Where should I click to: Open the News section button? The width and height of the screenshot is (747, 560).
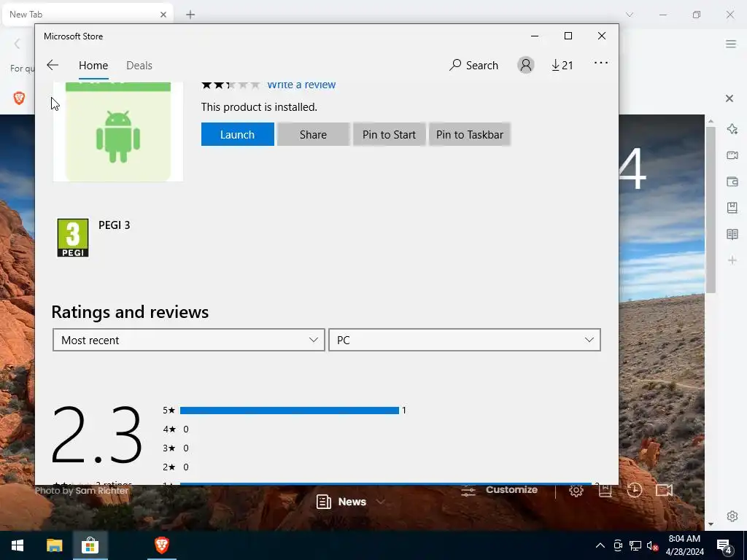pyautogui.click(x=341, y=502)
